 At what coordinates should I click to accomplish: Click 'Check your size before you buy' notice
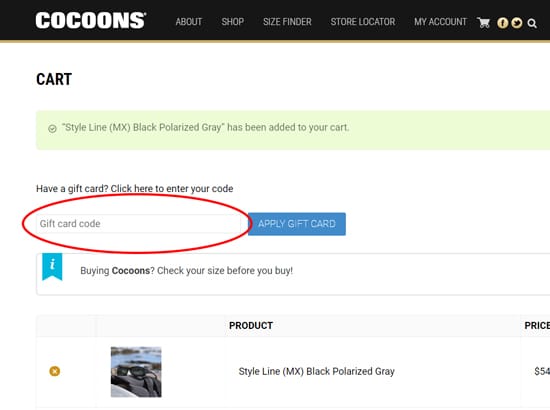[x=225, y=271]
